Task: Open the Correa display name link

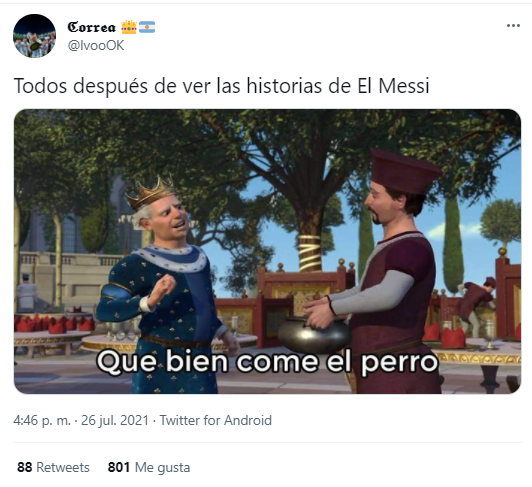Action: click(92, 27)
